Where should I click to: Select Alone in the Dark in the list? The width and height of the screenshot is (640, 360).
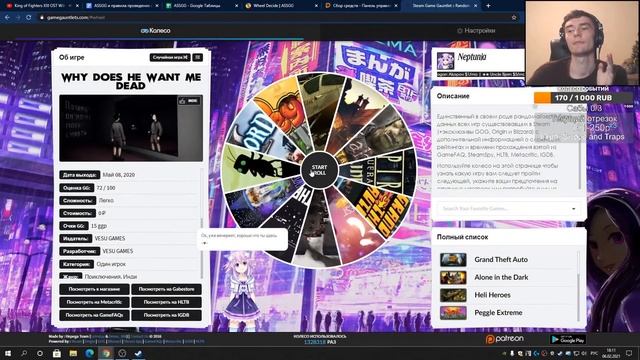[x=508, y=277]
